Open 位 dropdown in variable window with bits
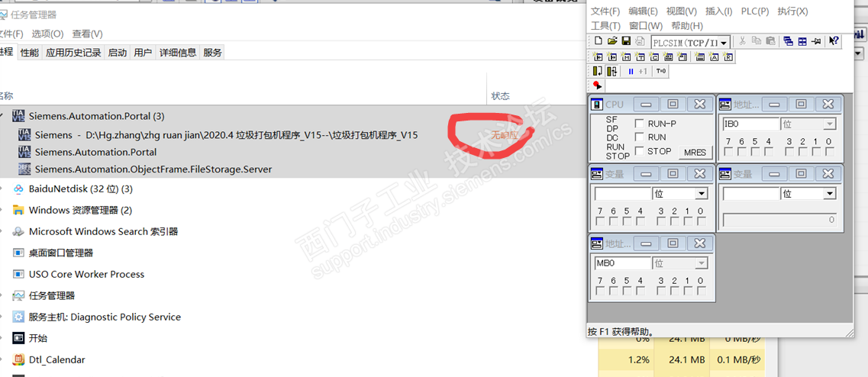 pos(702,194)
